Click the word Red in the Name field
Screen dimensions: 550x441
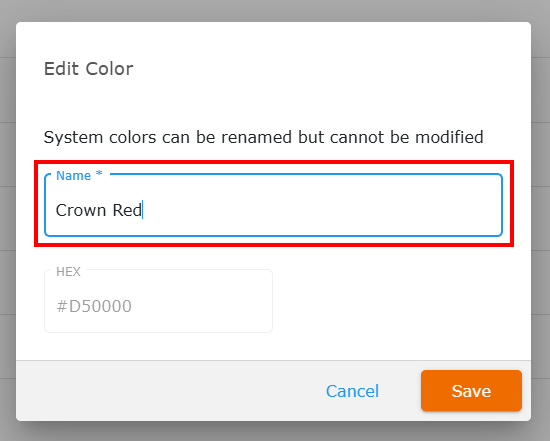127,210
